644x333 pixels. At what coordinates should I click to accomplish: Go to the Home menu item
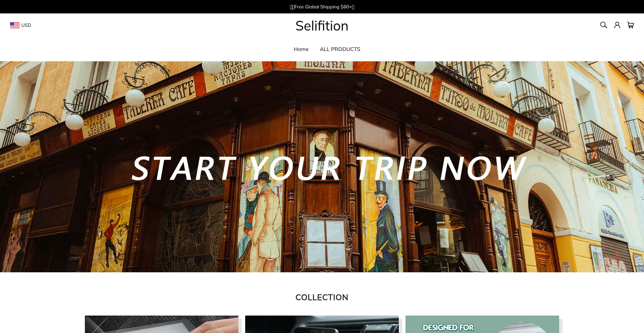(301, 49)
